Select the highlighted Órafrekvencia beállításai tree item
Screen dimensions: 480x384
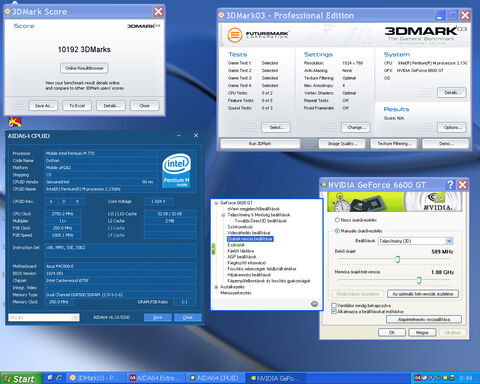coord(250,239)
